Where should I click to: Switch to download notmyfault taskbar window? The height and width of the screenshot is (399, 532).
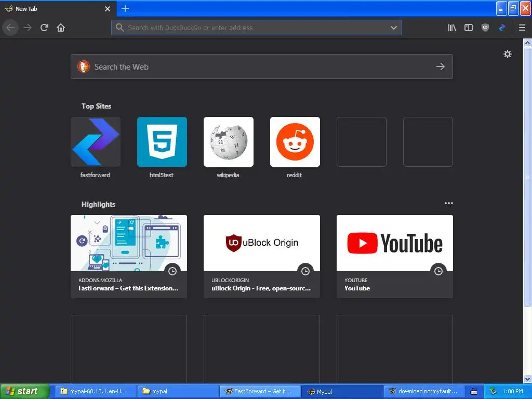tap(424, 391)
